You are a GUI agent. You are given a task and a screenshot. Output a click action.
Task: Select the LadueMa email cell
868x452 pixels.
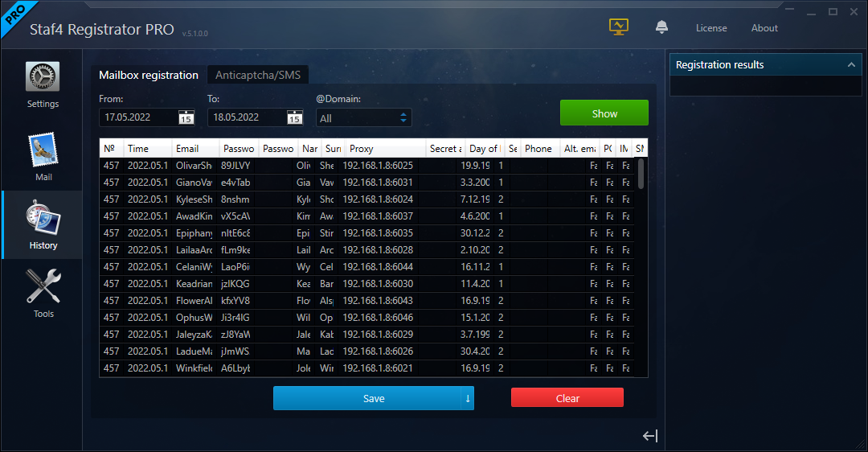(194, 351)
